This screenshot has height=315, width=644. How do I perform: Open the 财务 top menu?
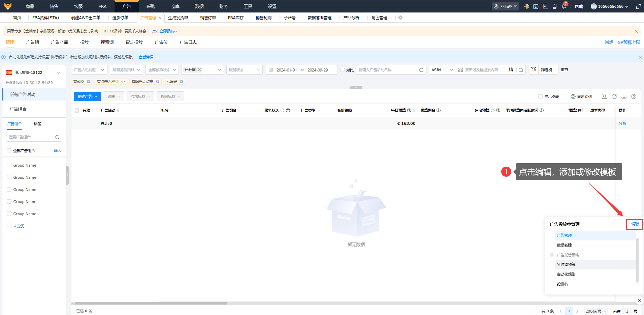point(224,6)
